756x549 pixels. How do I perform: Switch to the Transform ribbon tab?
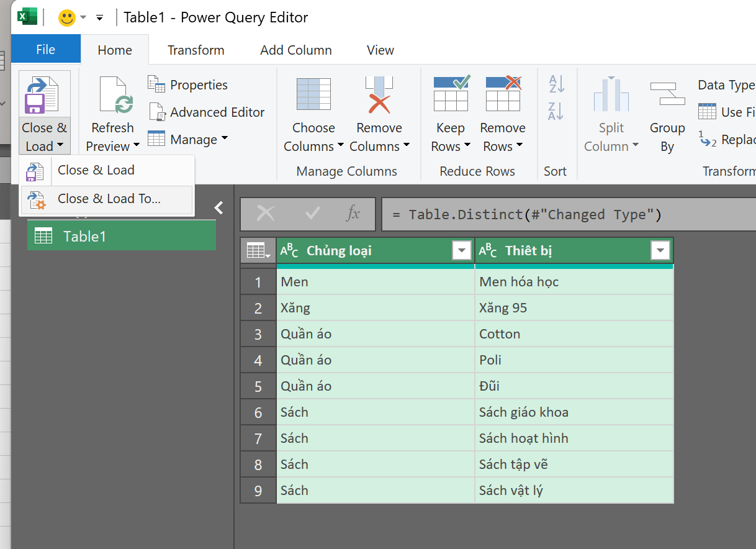pyautogui.click(x=196, y=50)
